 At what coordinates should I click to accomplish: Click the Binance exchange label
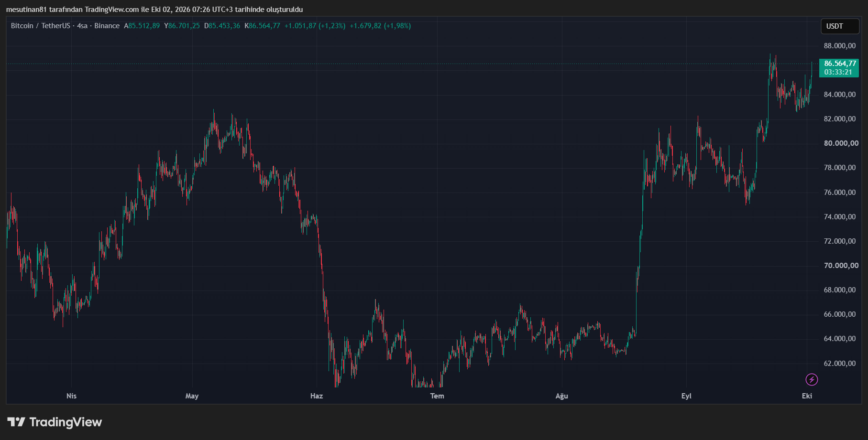(107, 26)
